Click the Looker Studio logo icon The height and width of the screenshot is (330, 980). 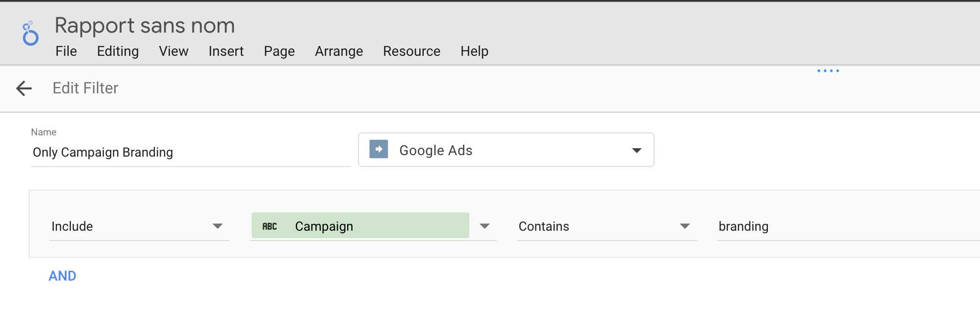(x=30, y=34)
